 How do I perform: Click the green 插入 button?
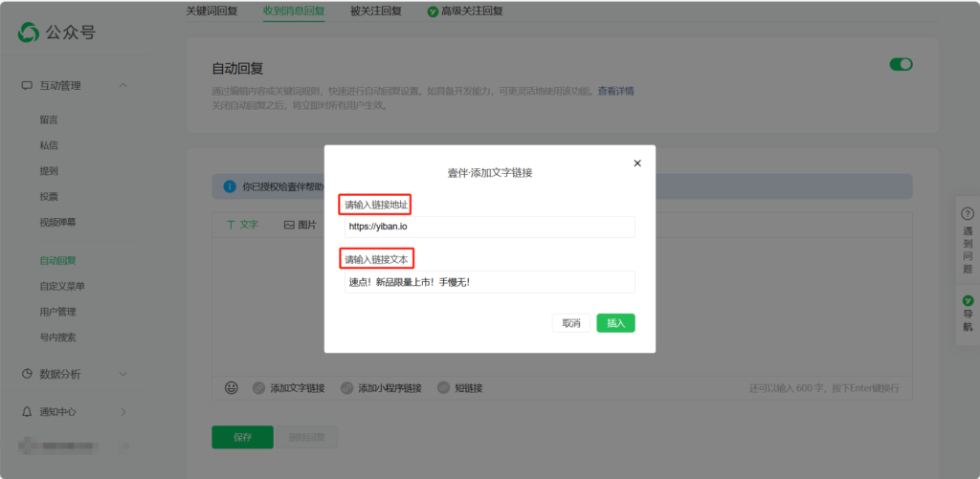point(615,323)
